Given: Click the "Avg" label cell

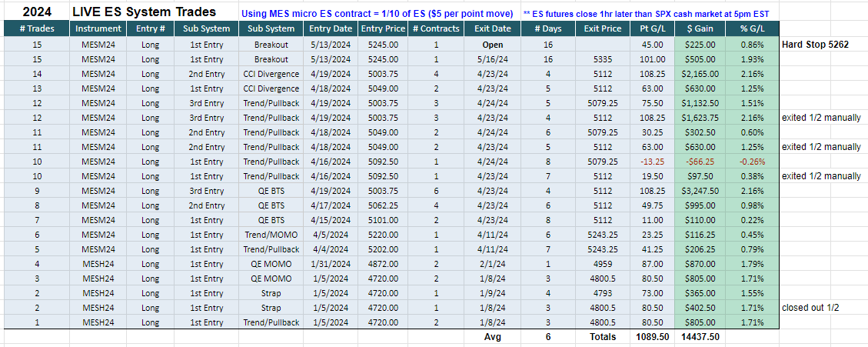Looking at the screenshot, I should pyautogui.click(x=492, y=336).
